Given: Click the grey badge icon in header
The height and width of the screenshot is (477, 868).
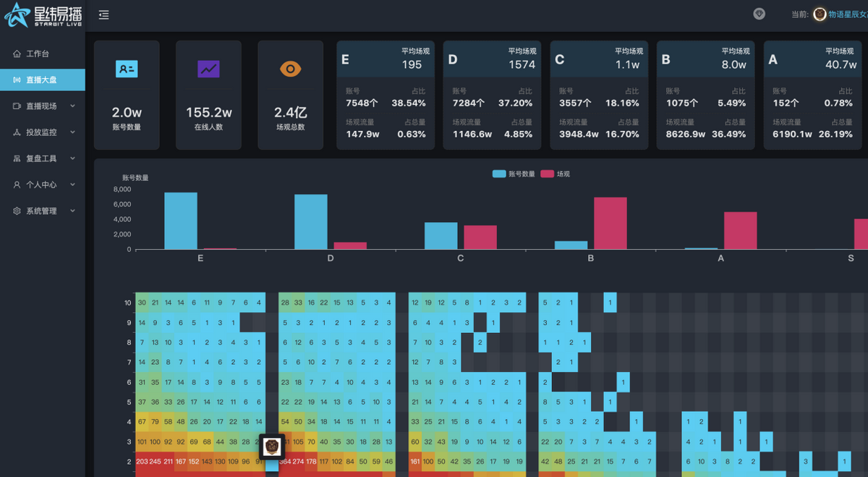Looking at the screenshot, I should point(759,14).
